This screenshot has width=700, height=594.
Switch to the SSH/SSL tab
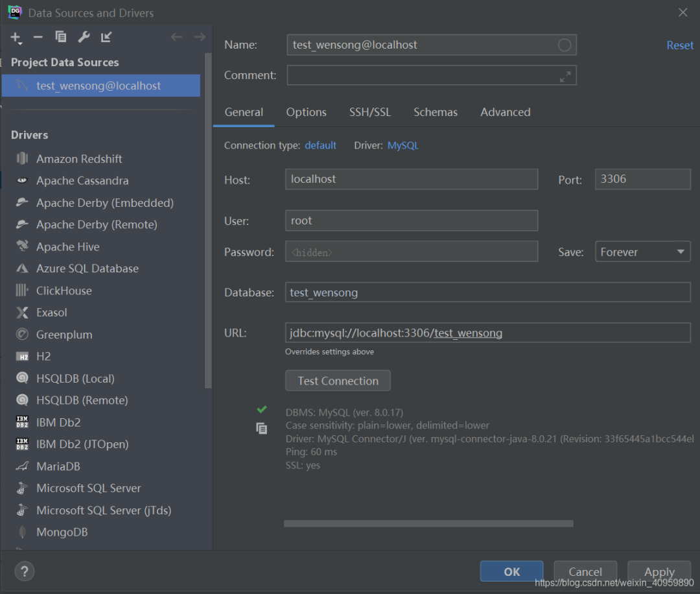[370, 112]
